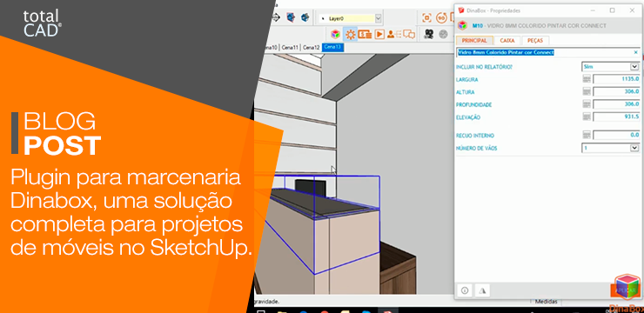Switch to the CAIXA tab
This screenshot has width=644, height=313.
click(507, 41)
